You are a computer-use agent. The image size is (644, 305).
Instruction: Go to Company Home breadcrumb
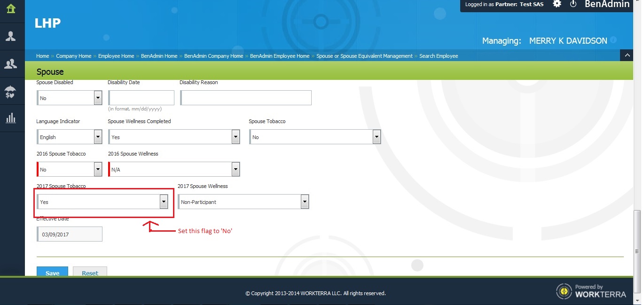(x=73, y=56)
